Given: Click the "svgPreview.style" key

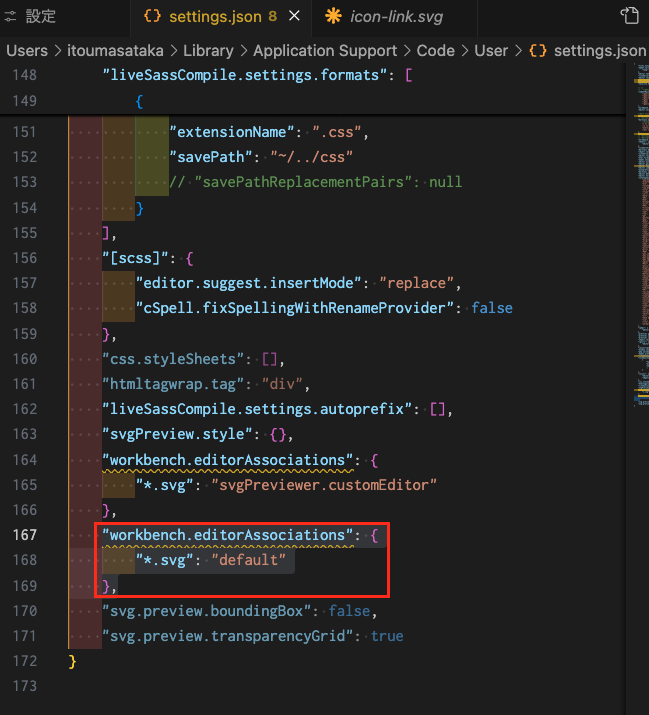Looking at the screenshot, I should [177, 434].
